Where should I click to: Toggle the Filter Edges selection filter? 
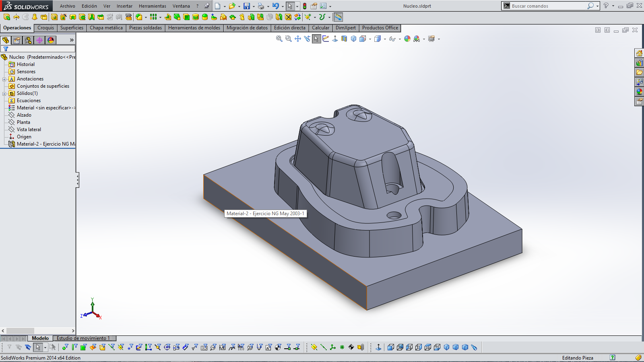[74, 347]
